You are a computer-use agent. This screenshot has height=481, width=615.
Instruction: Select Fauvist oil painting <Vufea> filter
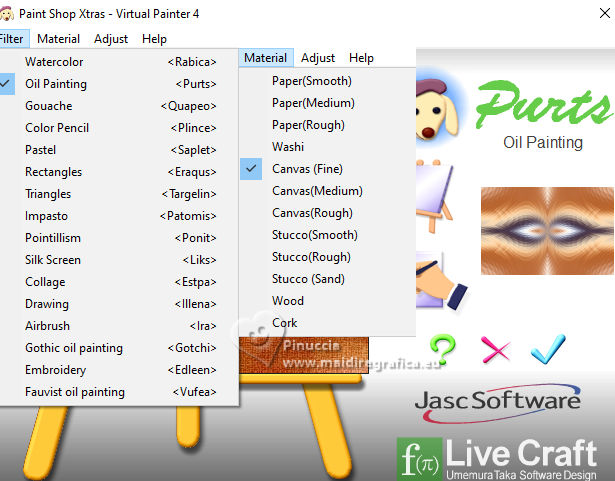click(119, 392)
